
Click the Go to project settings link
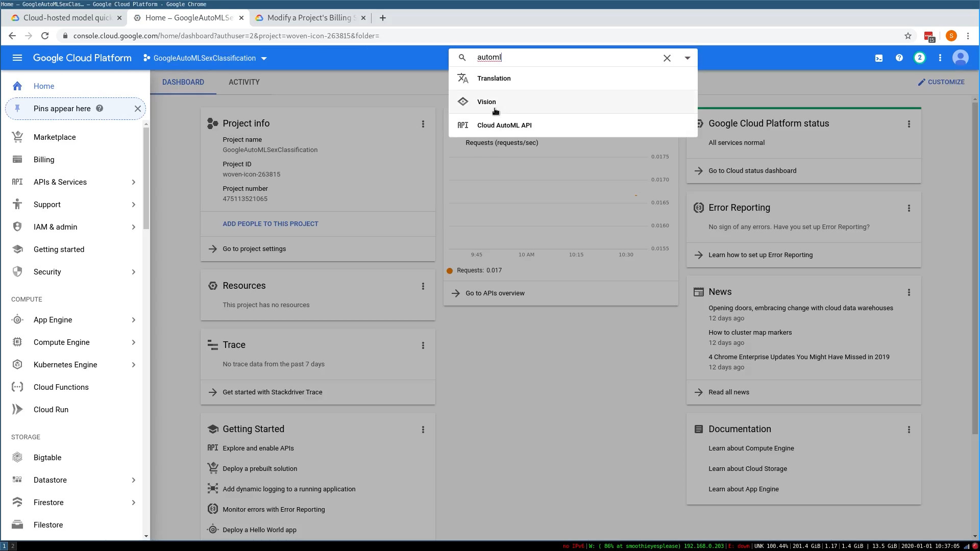[x=254, y=248]
